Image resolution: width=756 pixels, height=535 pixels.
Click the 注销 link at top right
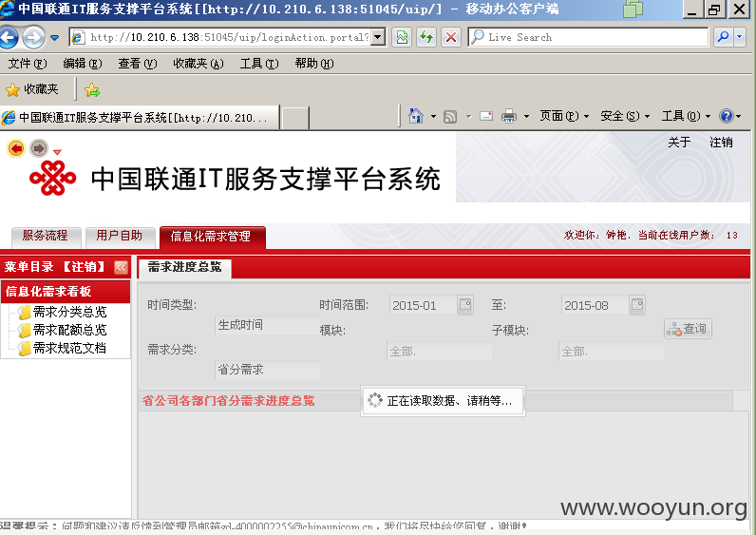[x=721, y=143]
